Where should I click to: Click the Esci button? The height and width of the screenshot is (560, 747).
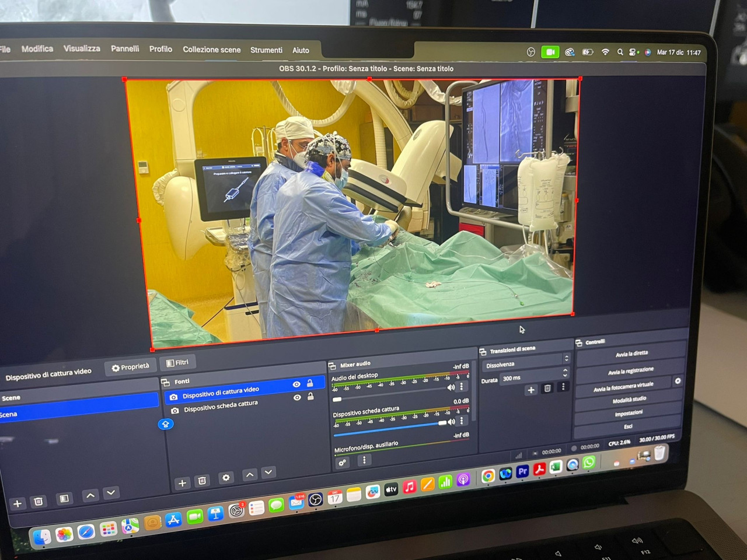point(628,426)
